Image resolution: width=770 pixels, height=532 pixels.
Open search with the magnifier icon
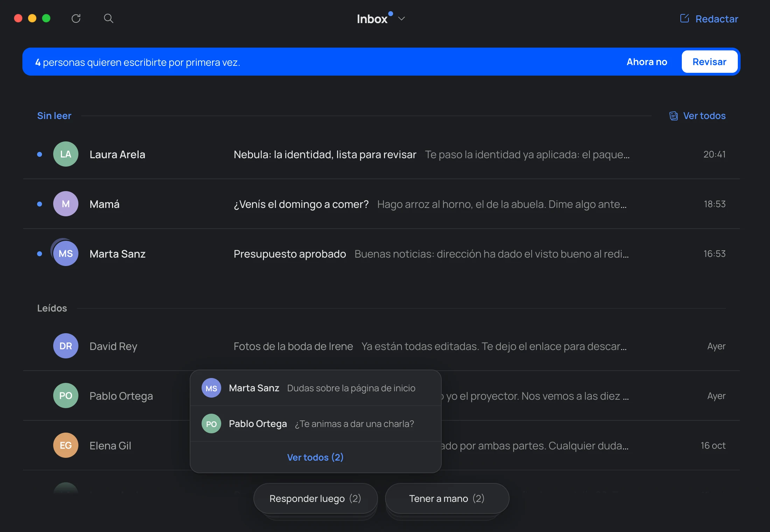[x=108, y=18]
